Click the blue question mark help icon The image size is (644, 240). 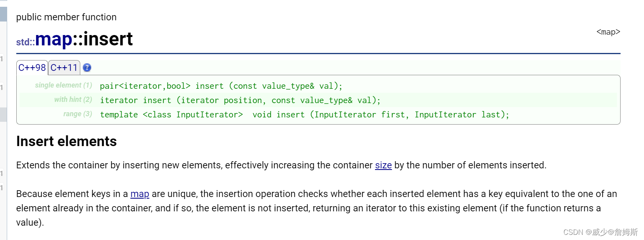coord(87,68)
